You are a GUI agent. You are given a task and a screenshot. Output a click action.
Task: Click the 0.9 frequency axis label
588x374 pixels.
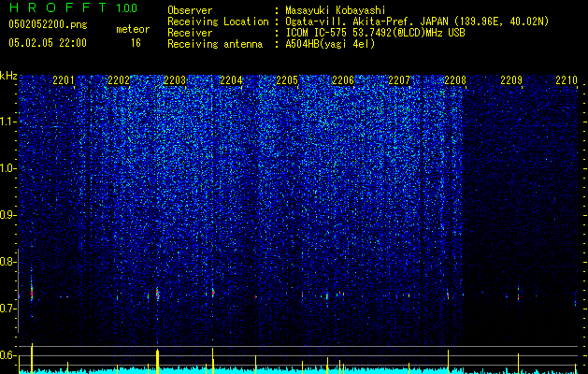[x=8, y=215]
